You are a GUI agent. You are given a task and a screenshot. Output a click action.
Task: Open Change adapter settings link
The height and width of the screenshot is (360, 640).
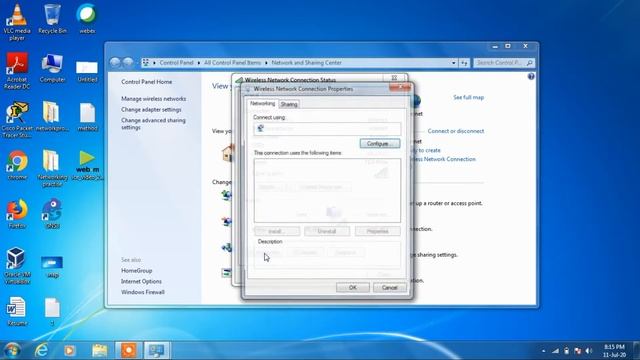pyautogui.click(x=151, y=109)
